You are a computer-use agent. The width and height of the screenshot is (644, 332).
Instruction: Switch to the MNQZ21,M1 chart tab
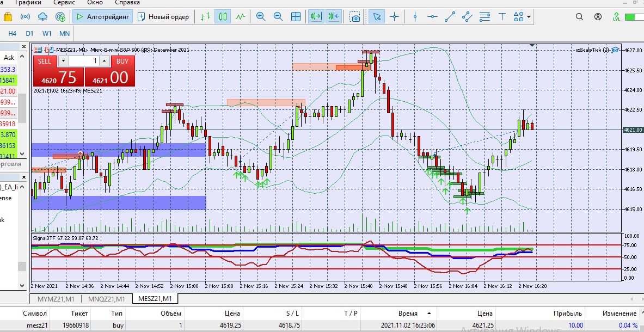point(107,299)
